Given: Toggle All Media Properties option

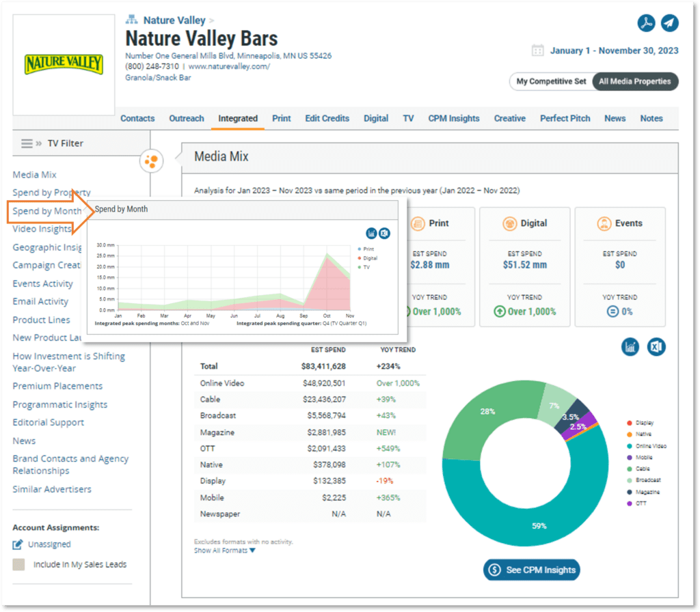Looking at the screenshot, I should click(635, 81).
